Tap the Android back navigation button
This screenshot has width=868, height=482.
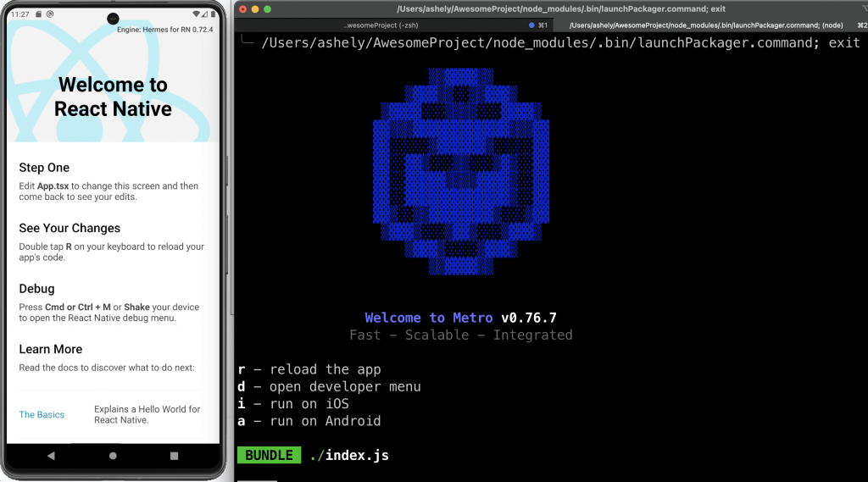click(51, 456)
